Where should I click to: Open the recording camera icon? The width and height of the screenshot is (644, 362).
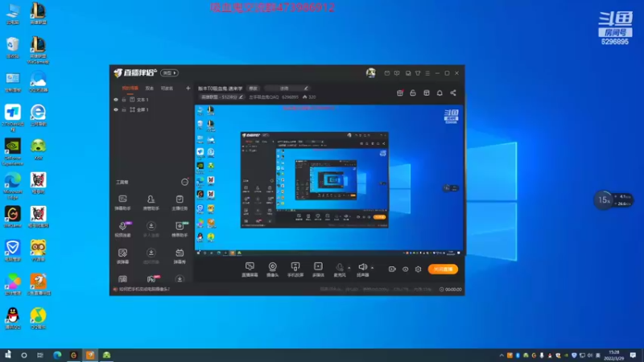point(392,269)
